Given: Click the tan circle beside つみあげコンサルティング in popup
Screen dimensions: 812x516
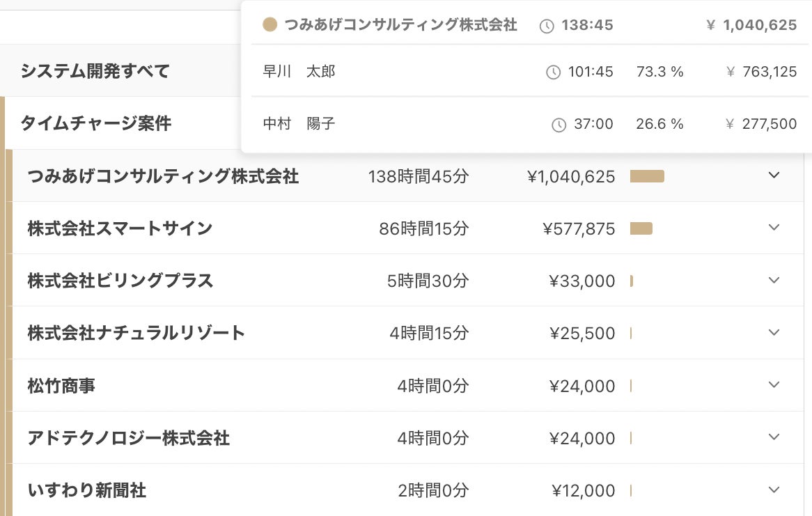Looking at the screenshot, I should 270,25.
